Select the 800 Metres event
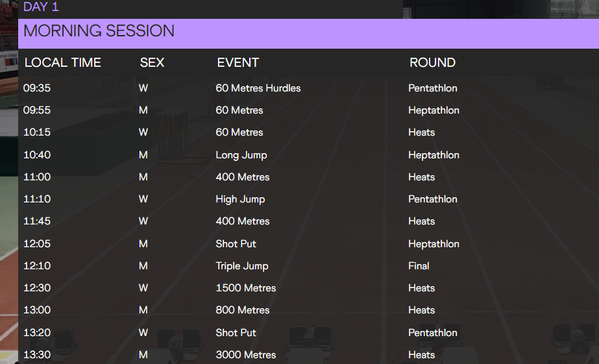The width and height of the screenshot is (599, 364). click(x=243, y=310)
